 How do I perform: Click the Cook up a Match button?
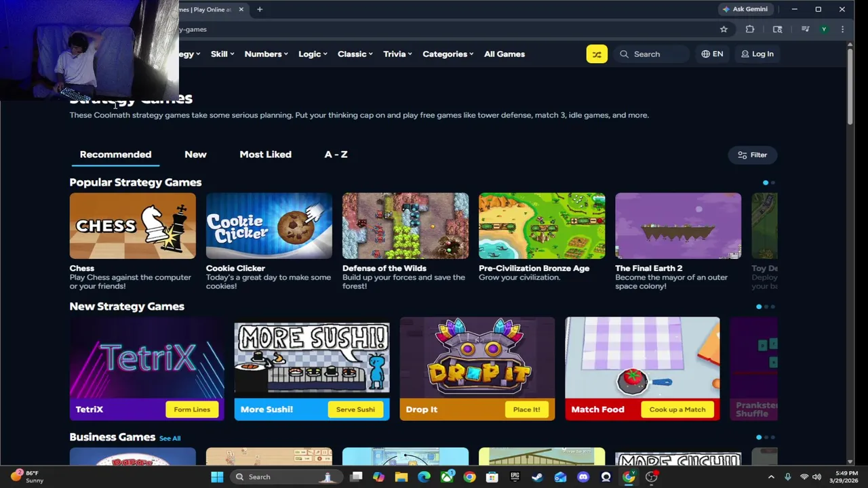tap(677, 409)
